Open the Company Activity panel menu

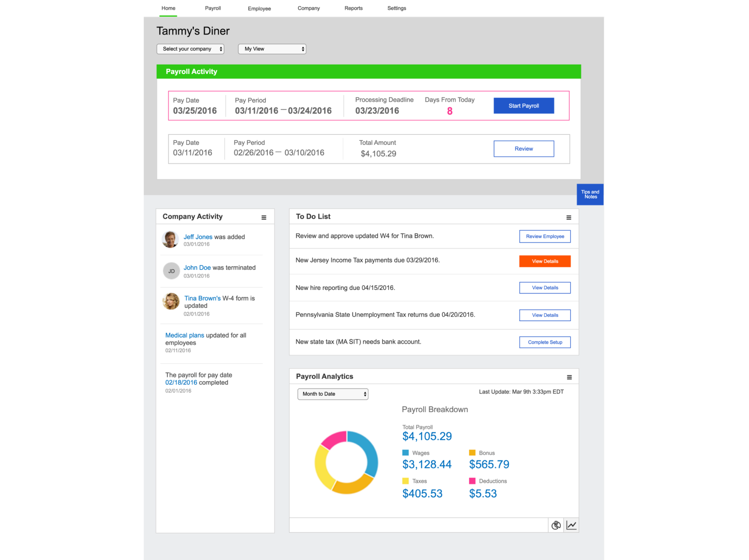pos(263,216)
